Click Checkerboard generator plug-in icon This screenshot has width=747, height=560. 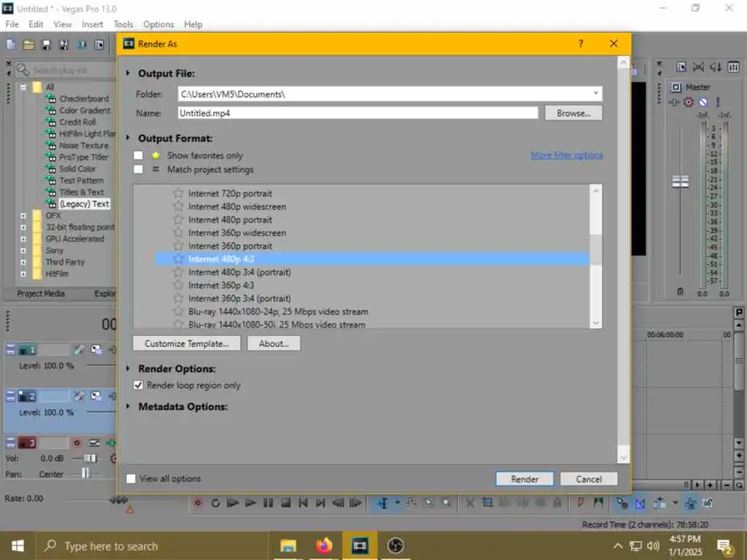click(x=51, y=98)
